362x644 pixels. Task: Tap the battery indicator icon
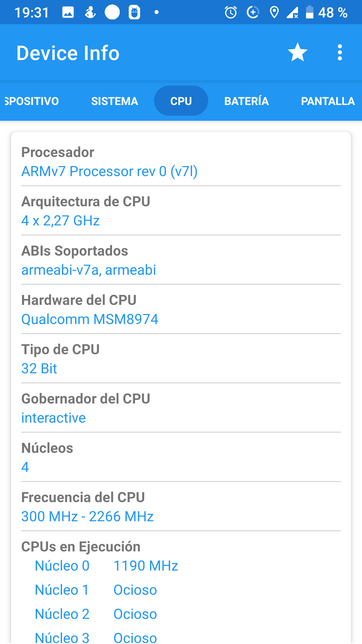[x=310, y=12]
